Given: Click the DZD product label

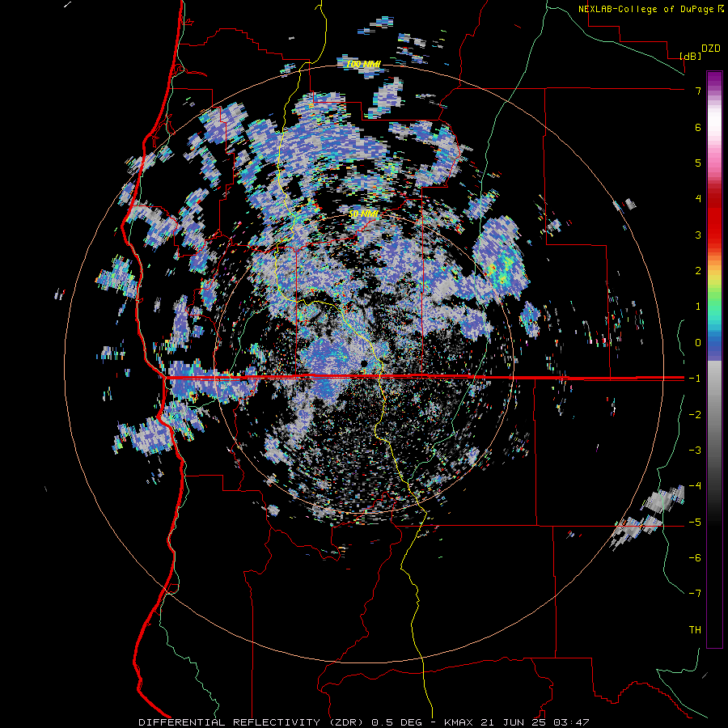Looking at the screenshot, I should (711, 49).
